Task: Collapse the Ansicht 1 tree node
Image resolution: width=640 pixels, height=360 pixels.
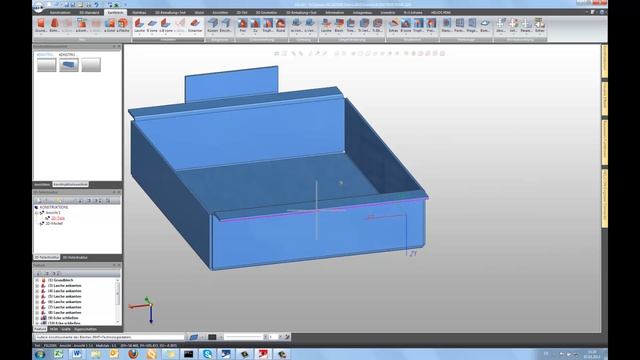Action: click(37, 213)
